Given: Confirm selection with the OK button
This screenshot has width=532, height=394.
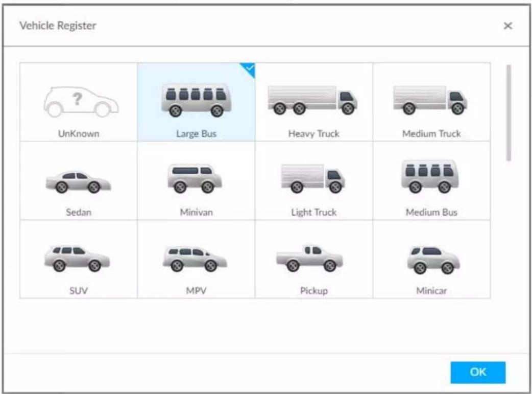Looking at the screenshot, I should (x=478, y=372).
